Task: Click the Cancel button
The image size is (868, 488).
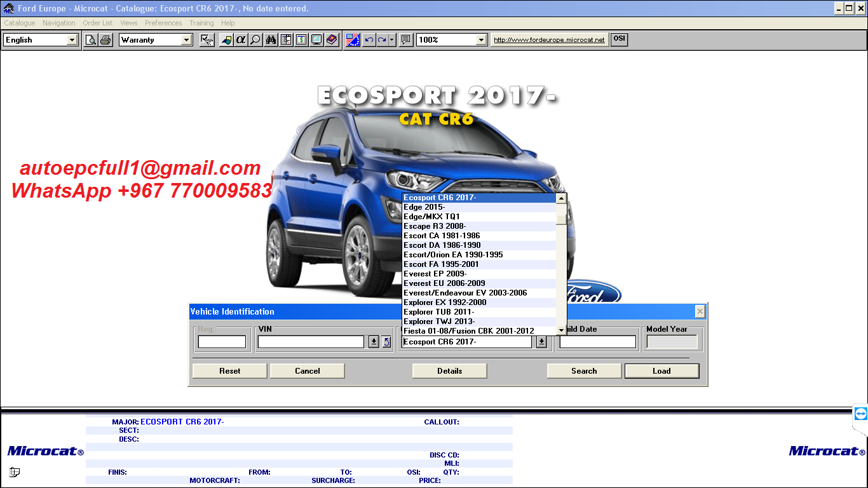Action: click(x=308, y=371)
